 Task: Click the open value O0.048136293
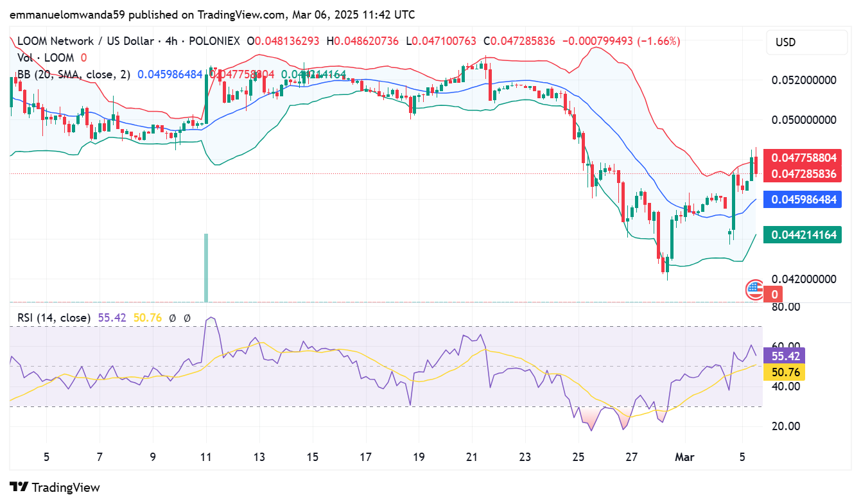click(283, 41)
